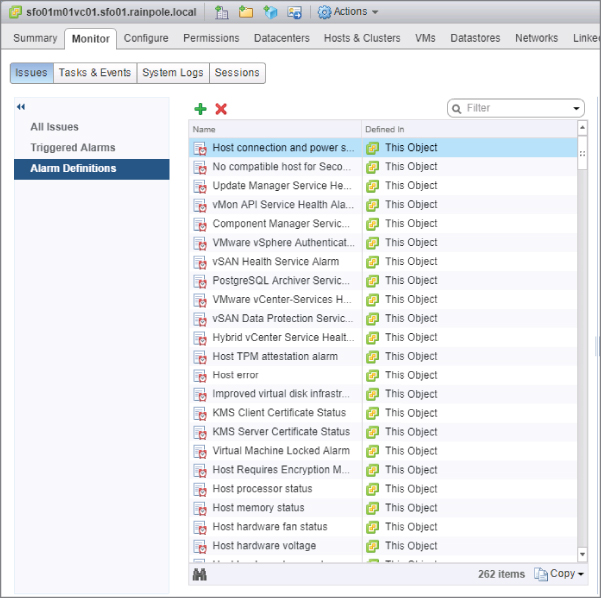Select the Issues sub-tab button
Screen dimensions: 601x598
click(x=31, y=73)
